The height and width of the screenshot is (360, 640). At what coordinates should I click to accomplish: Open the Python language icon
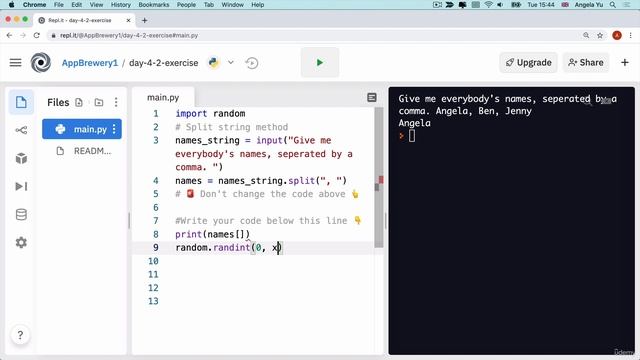[x=213, y=62]
